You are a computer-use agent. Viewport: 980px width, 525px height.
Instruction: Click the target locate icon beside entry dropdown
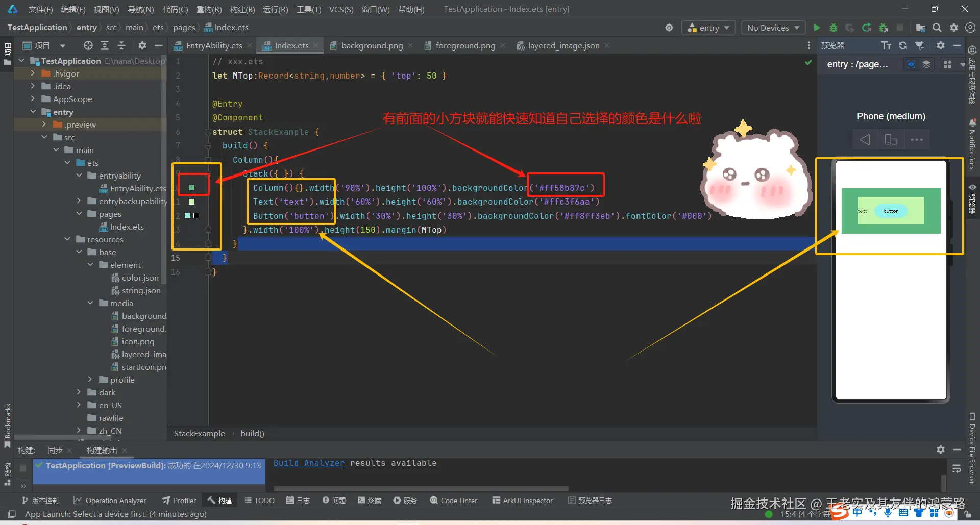point(669,28)
